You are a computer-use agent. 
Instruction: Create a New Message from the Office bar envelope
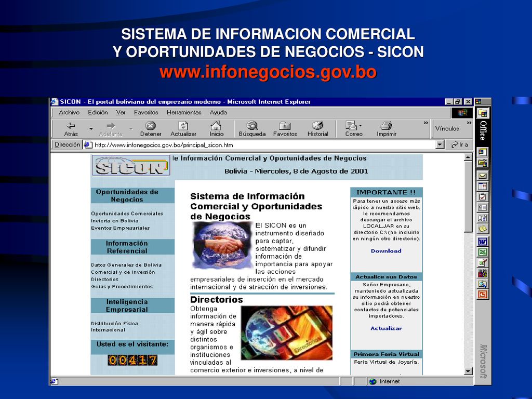[483, 176]
